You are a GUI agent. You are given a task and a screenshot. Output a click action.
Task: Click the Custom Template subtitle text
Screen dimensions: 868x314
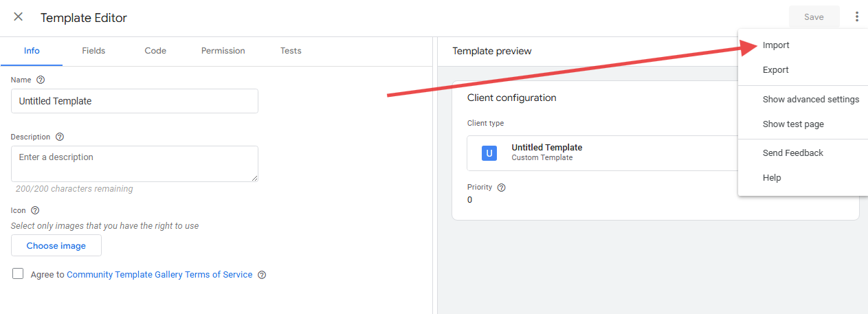coord(542,158)
